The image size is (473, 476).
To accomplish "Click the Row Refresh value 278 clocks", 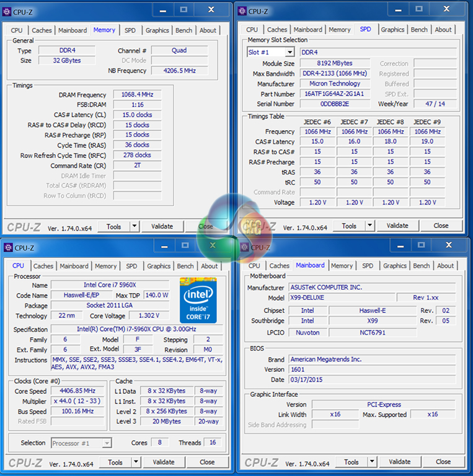I will coord(137,155).
